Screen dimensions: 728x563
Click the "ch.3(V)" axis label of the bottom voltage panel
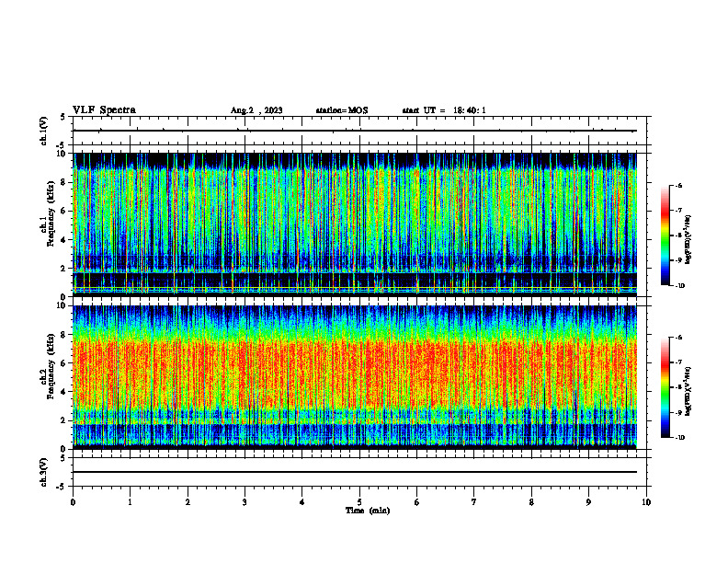(x=43, y=472)
